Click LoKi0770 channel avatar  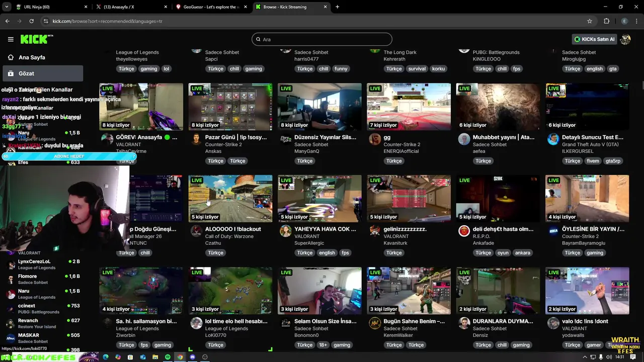click(196, 323)
